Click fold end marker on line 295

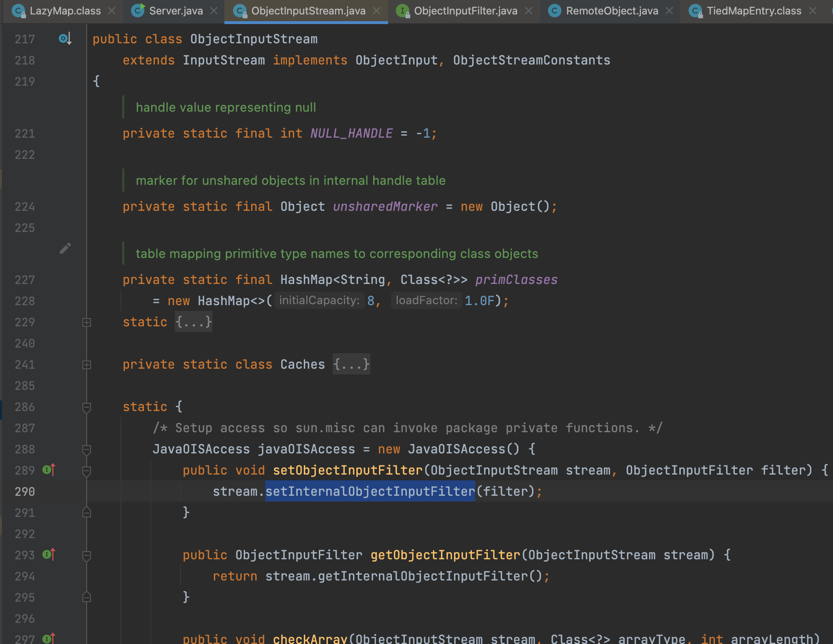87,597
